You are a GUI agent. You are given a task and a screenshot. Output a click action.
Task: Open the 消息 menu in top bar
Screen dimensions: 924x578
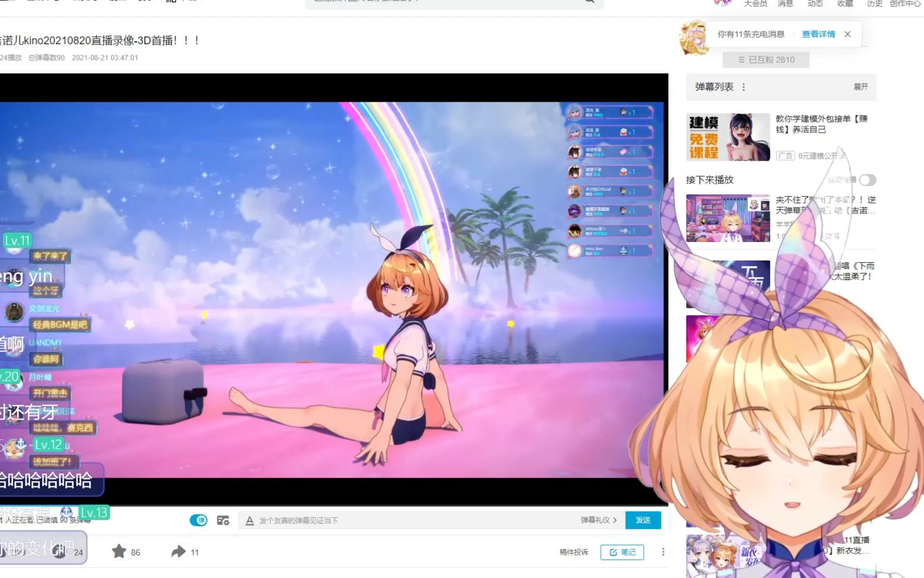click(785, 4)
